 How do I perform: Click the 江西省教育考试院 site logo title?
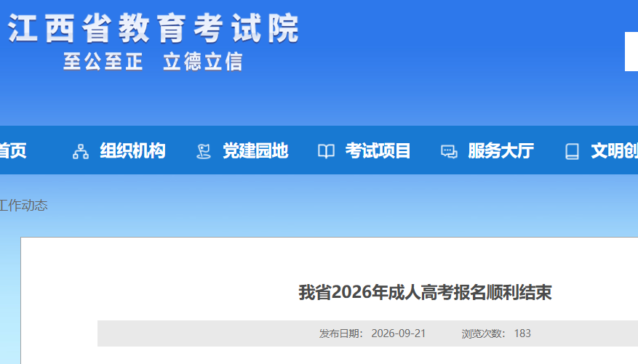[x=153, y=28]
